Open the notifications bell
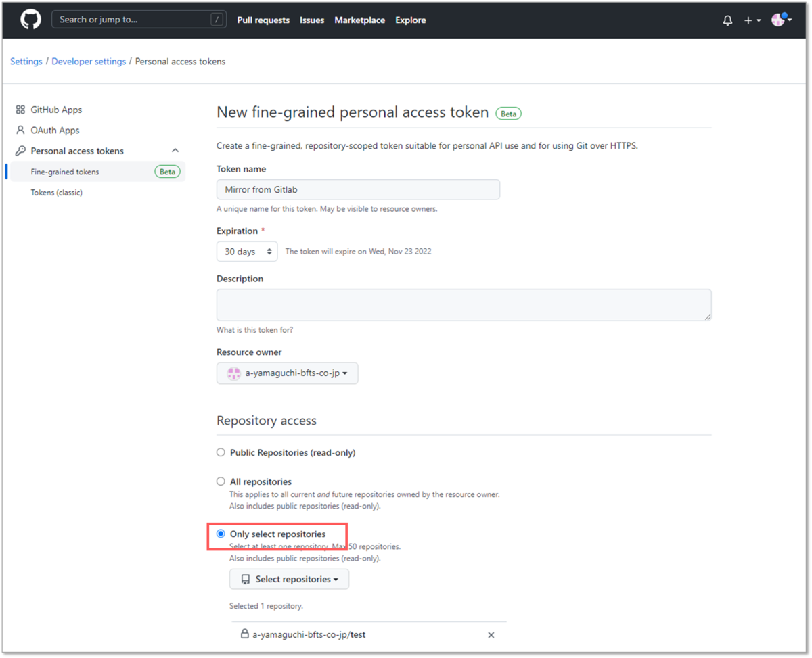 (x=727, y=20)
